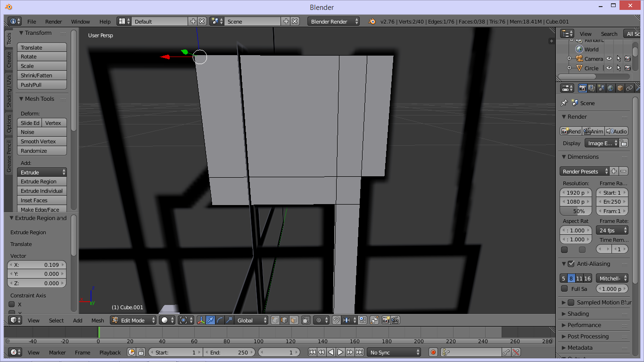This screenshot has width=644, height=362.
Task: Open the No Sync playback dropdown
Action: (x=394, y=352)
